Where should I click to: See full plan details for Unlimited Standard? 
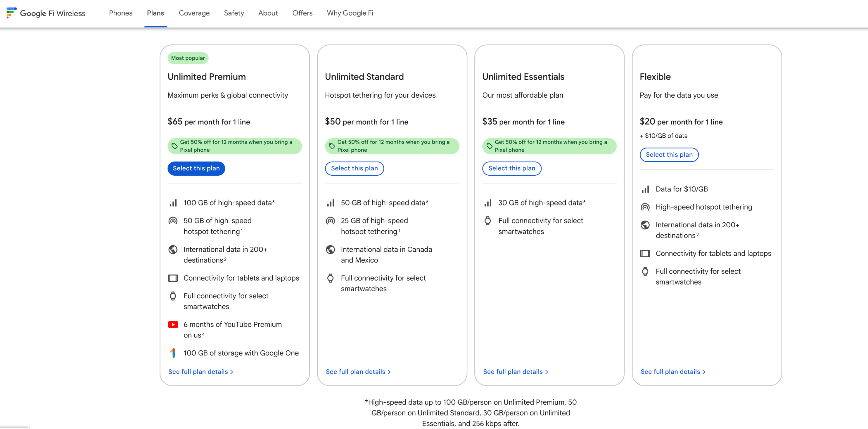[358, 371]
